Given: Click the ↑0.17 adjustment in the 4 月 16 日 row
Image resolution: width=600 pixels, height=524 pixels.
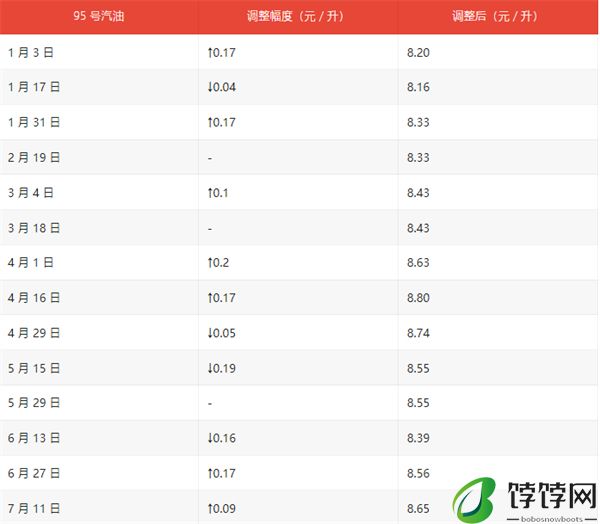Looking at the screenshot, I should tap(222, 298).
